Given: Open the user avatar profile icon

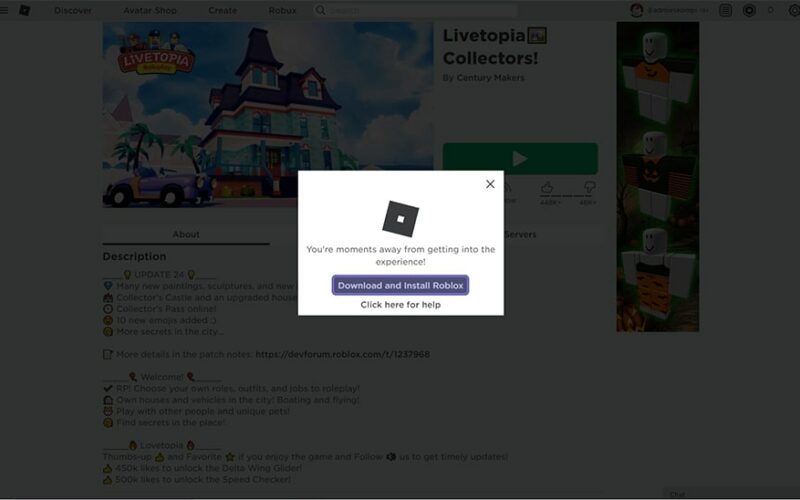Looking at the screenshot, I should tap(636, 10).
